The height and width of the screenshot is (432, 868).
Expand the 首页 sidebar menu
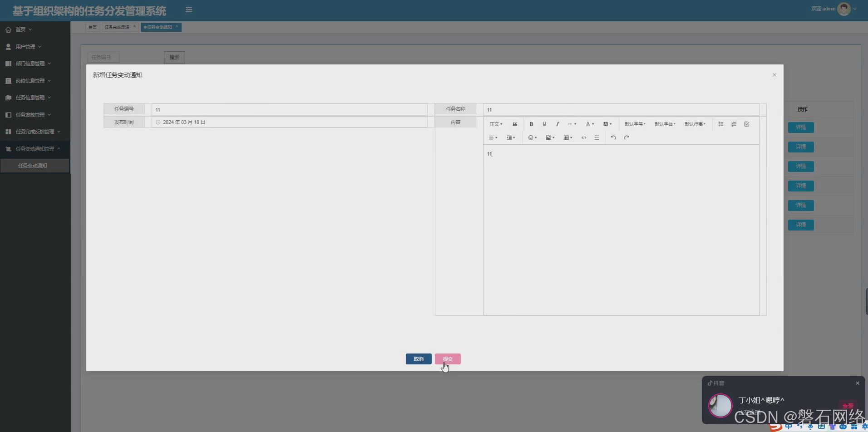[x=35, y=29]
